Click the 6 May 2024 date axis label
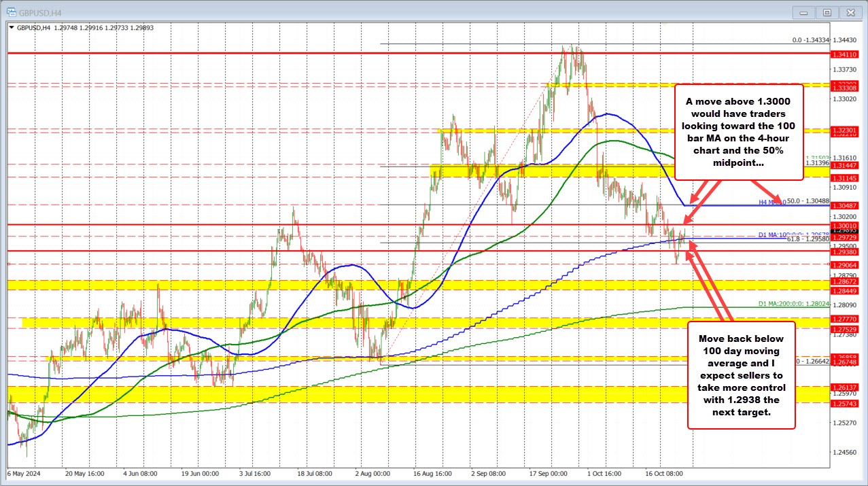868x486 pixels. [x=24, y=474]
